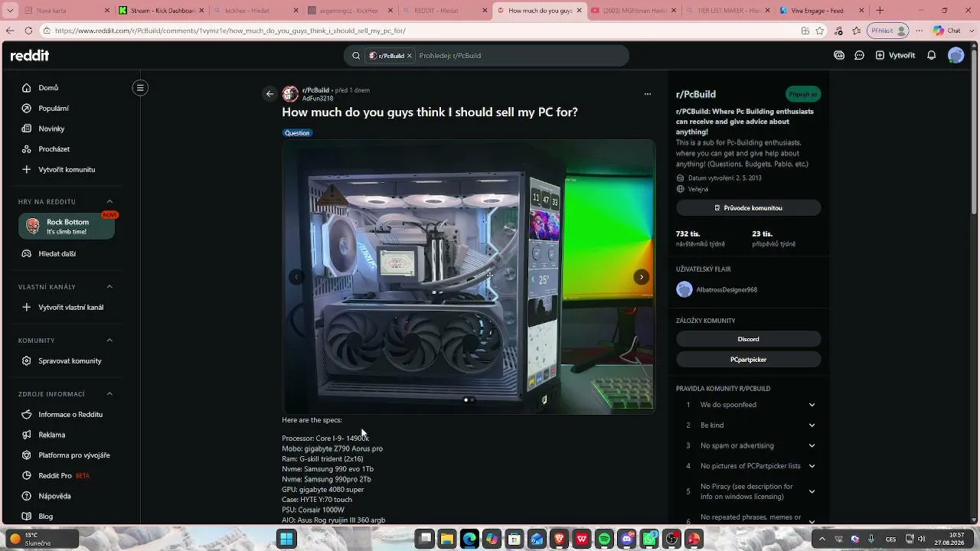This screenshot has width=980, height=551.
Task: Show previous image with the gallery left arrow
Action: coord(297,277)
